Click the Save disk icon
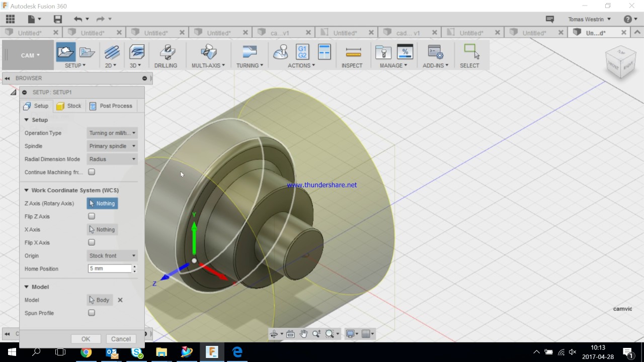This screenshot has width=644, height=362. click(58, 19)
